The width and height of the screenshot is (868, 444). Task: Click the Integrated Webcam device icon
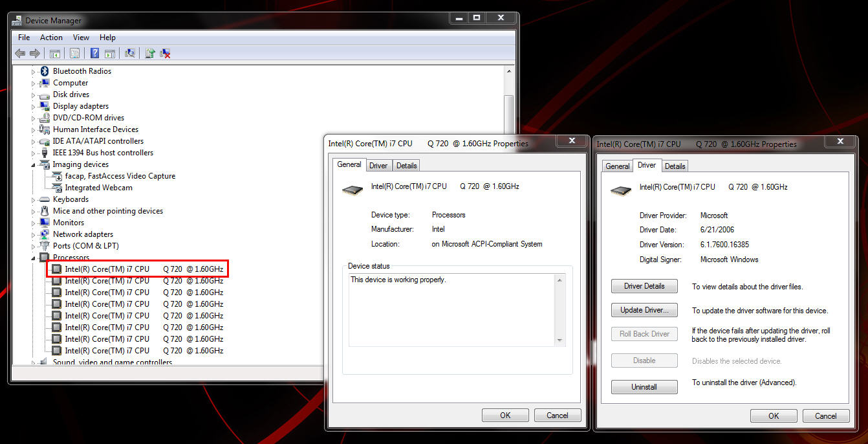click(x=57, y=188)
